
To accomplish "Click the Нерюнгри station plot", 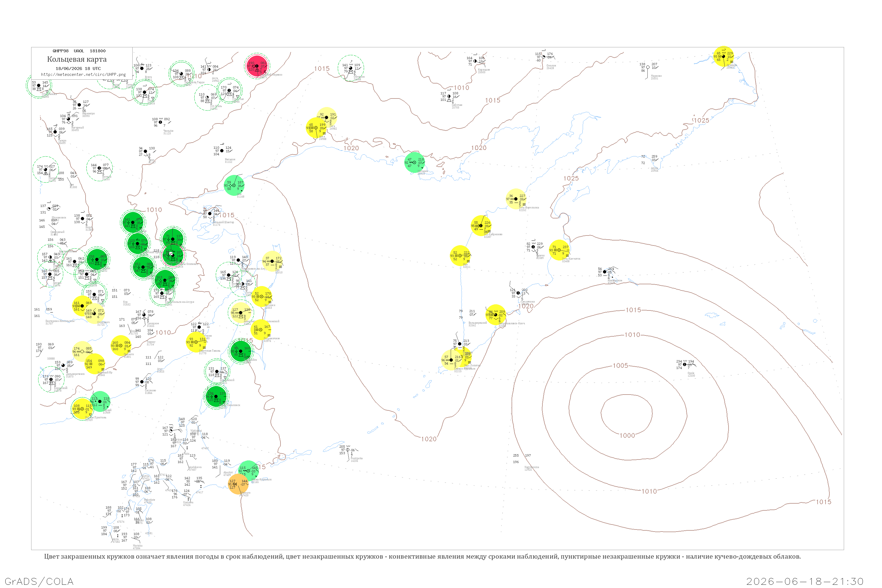I will [x=79, y=105].
